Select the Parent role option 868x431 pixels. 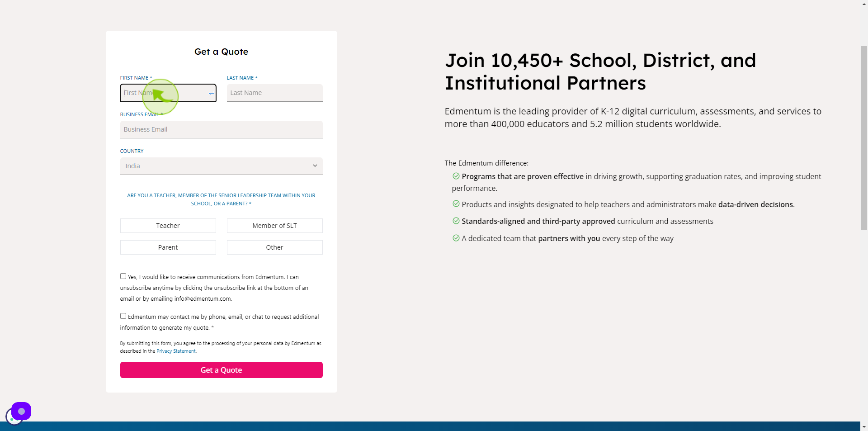(168, 247)
